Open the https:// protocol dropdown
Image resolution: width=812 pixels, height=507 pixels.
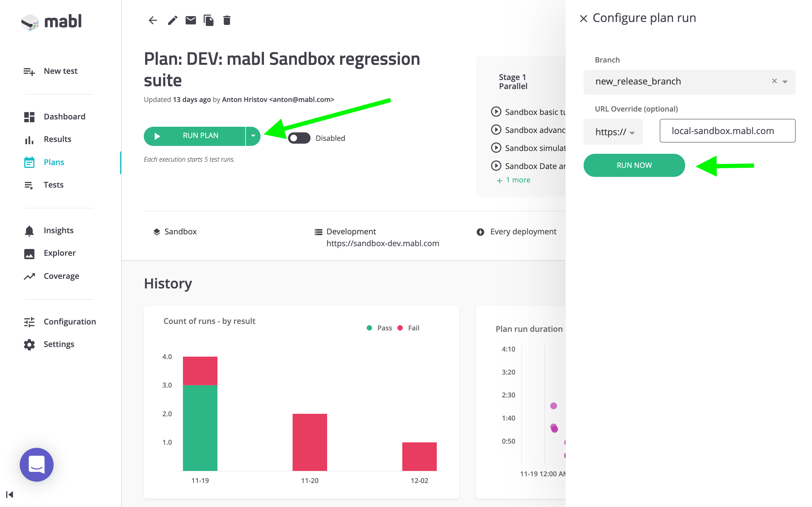coord(614,132)
